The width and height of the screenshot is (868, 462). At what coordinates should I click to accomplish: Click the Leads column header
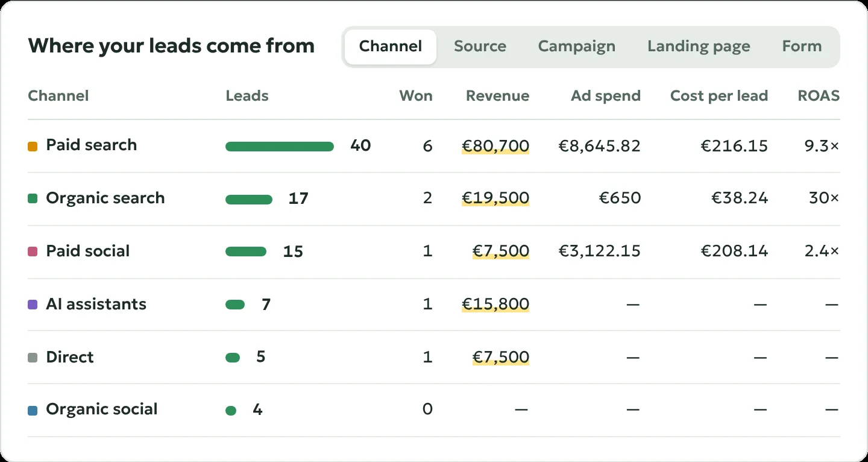[247, 96]
